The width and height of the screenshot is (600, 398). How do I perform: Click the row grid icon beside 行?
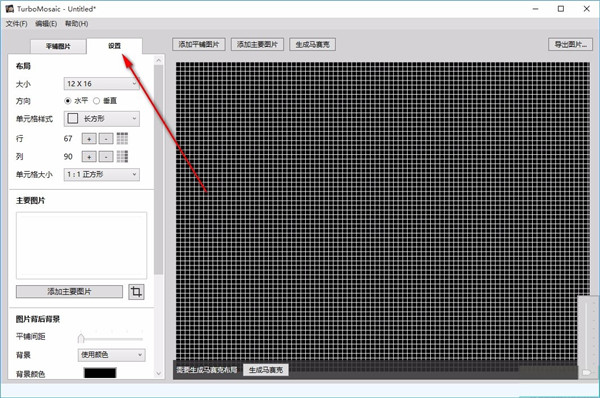[x=122, y=138]
